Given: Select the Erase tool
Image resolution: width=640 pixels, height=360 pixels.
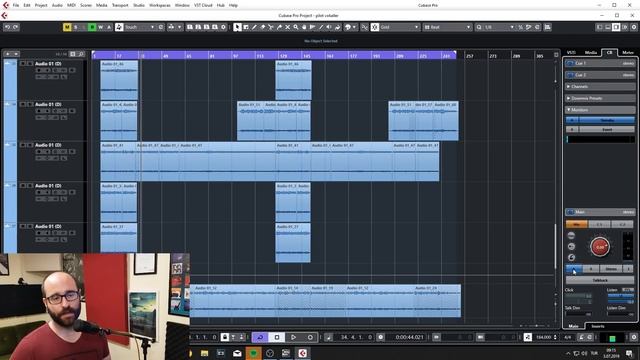Looking at the screenshot, I should [262, 27].
